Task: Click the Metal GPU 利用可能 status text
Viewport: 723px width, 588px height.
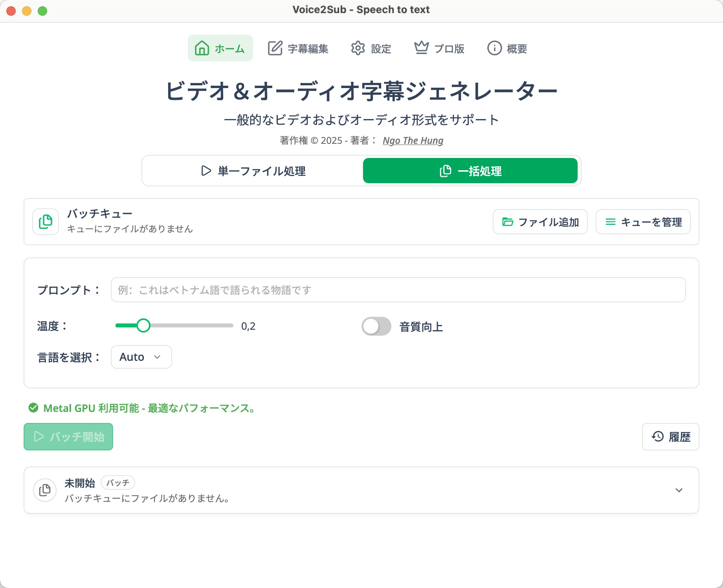Action: (149, 408)
